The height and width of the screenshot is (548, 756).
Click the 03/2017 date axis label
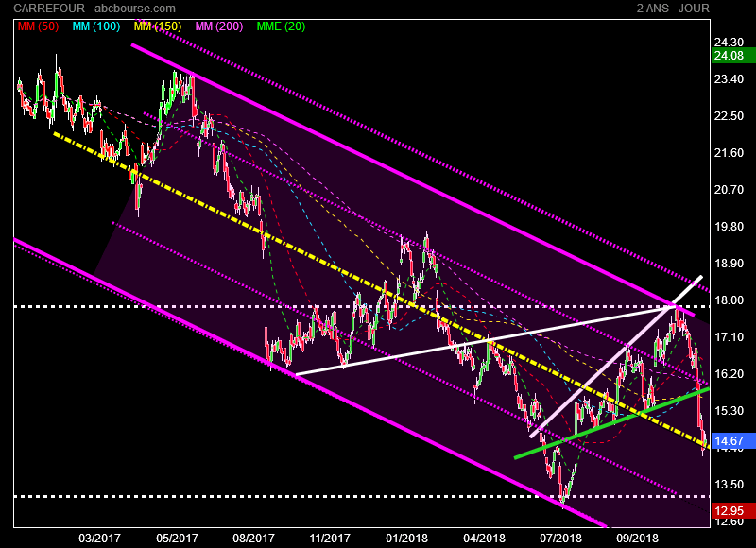point(100,538)
